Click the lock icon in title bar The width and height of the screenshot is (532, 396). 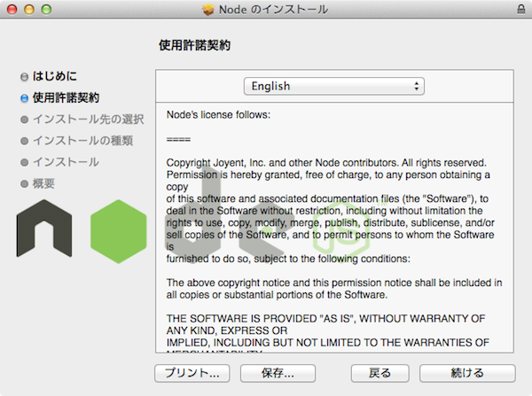[520, 9]
